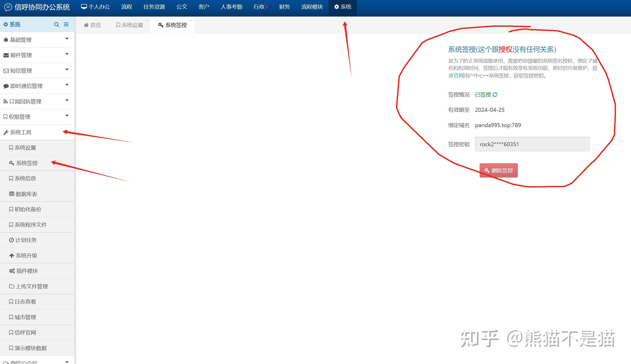Refresh the 已签授 signing status

click(495, 95)
